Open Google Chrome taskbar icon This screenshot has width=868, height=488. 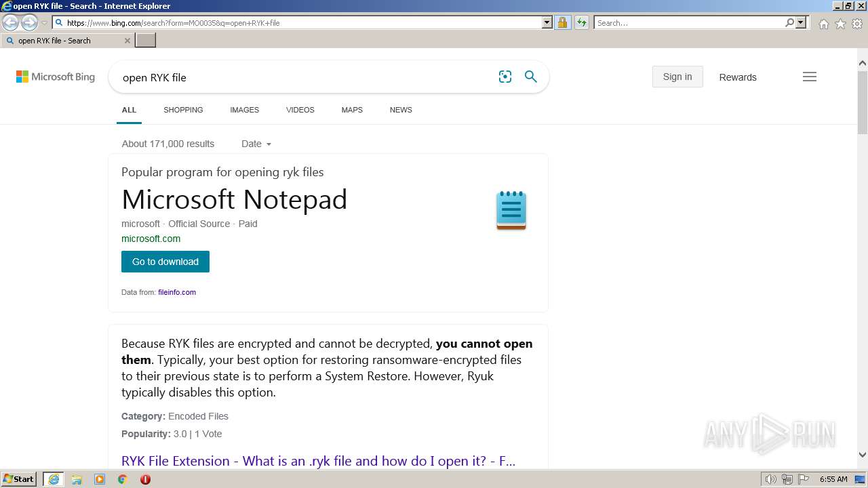(123, 479)
